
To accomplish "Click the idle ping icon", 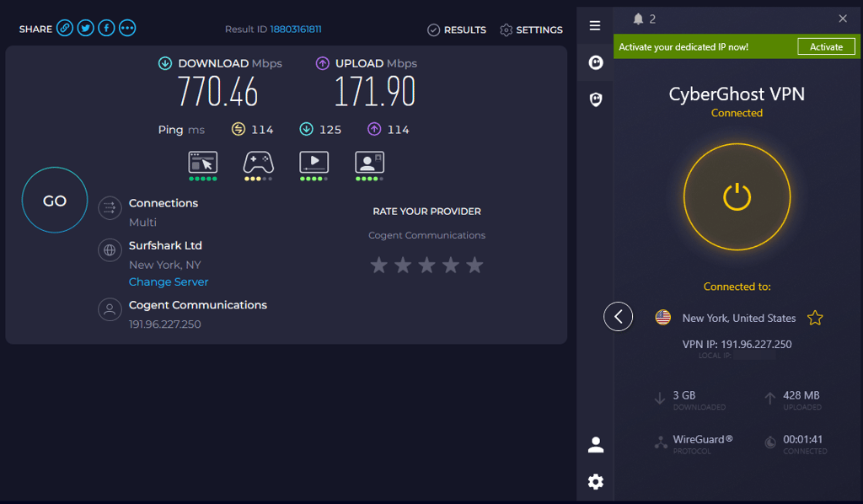I will point(239,129).
